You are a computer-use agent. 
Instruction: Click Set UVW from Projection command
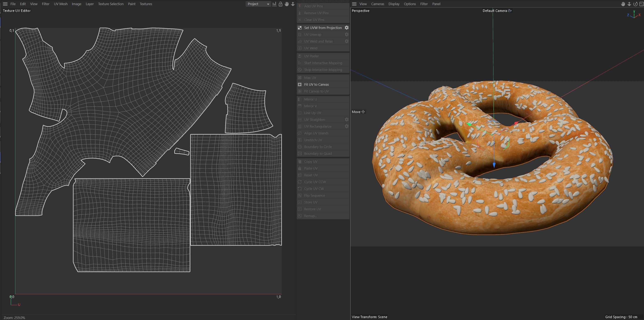[322, 28]
